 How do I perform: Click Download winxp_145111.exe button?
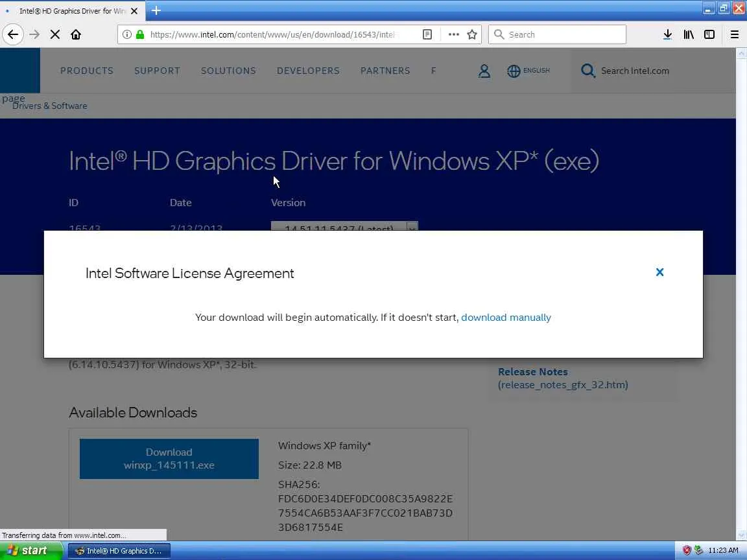(169, 459)
